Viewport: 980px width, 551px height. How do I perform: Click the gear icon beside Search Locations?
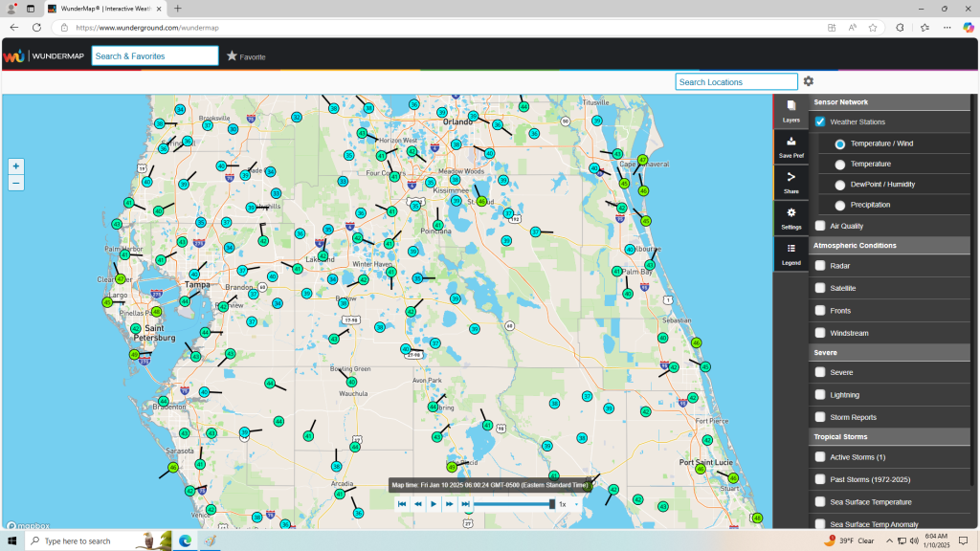point(809,82)
